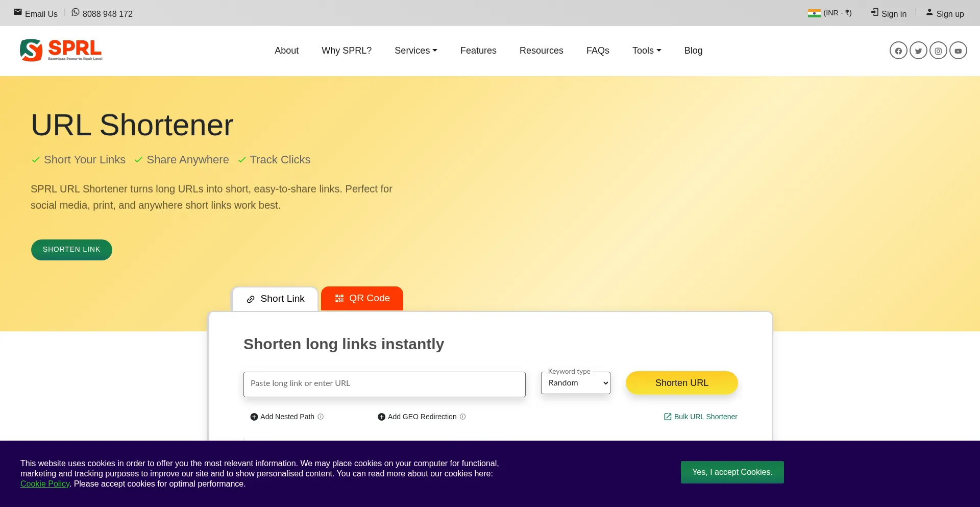Screen dimensions: 980x507
Task: Click the Short Your Links text
Action: 85,160
